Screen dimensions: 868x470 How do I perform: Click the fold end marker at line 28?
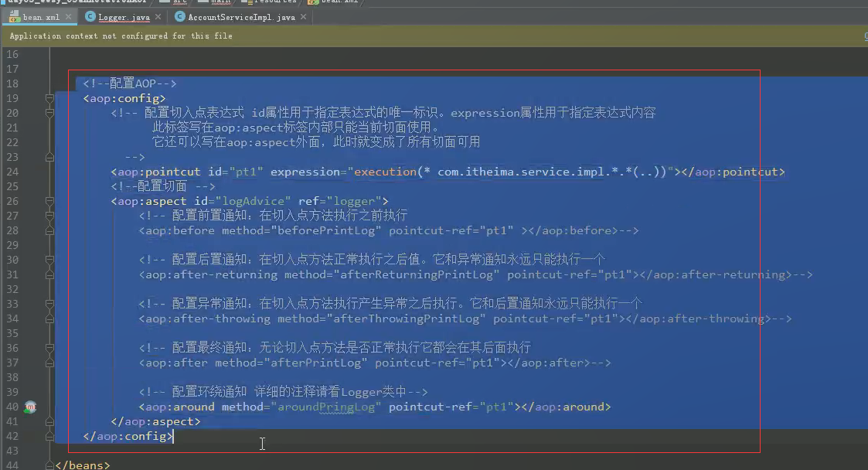(x=49, y=230)
